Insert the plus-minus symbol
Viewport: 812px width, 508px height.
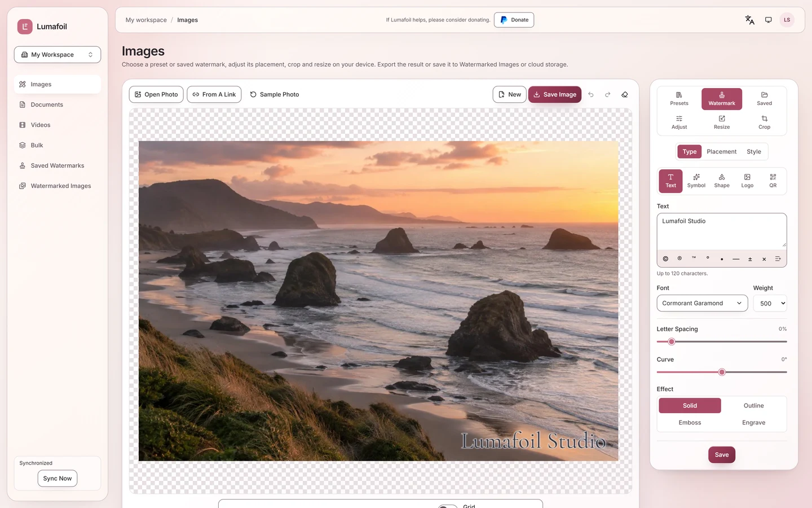[x=750, y=259]
